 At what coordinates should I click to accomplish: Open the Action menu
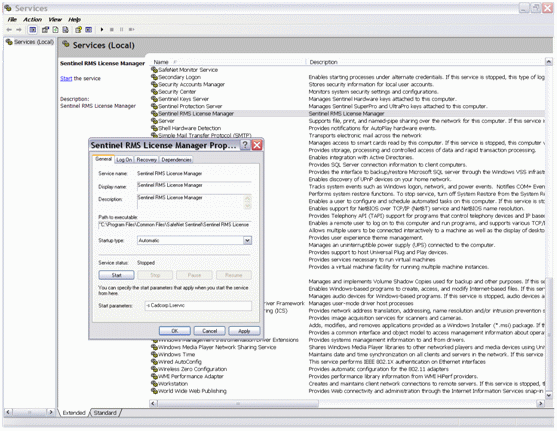coord(32,20)
